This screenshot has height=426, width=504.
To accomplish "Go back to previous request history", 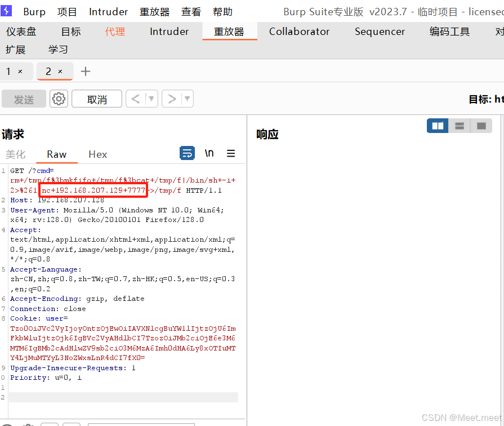I will [135, 99].
